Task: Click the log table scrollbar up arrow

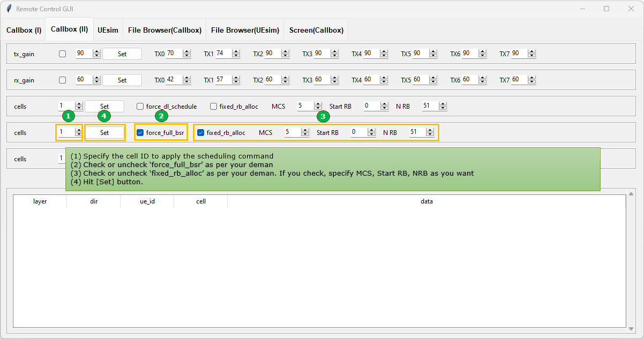Action: pos(631,193)
